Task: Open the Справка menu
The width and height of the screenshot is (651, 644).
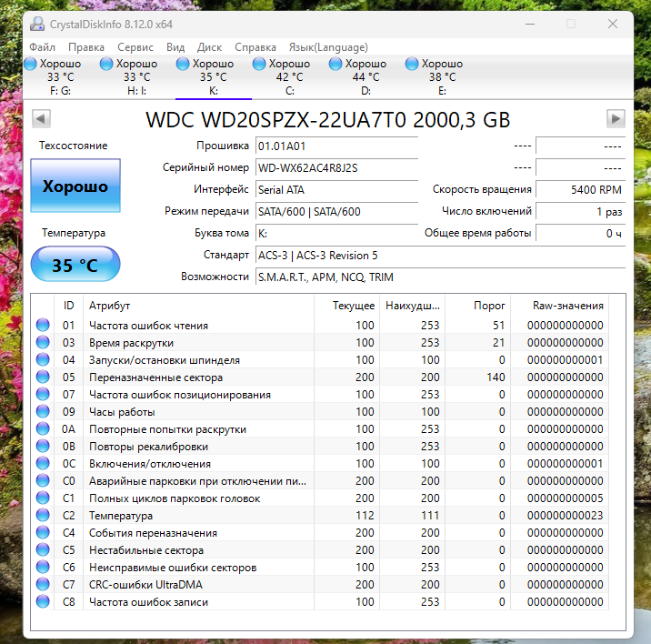Action: pyautogui.click(x=255, y=47)
